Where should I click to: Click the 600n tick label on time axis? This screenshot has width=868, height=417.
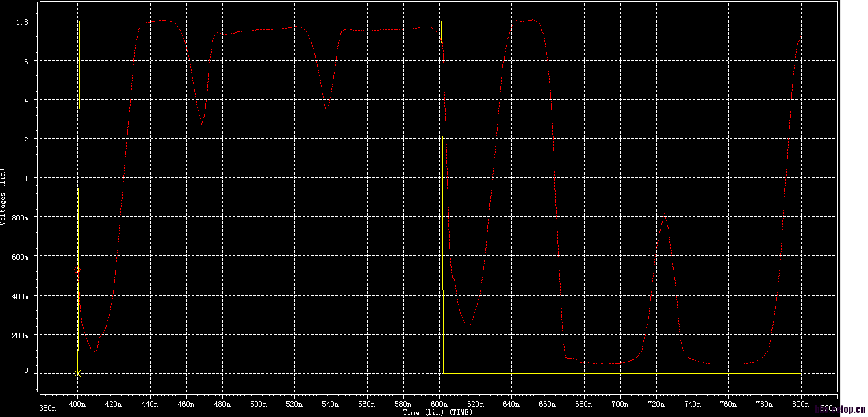(x=439, y=404)
